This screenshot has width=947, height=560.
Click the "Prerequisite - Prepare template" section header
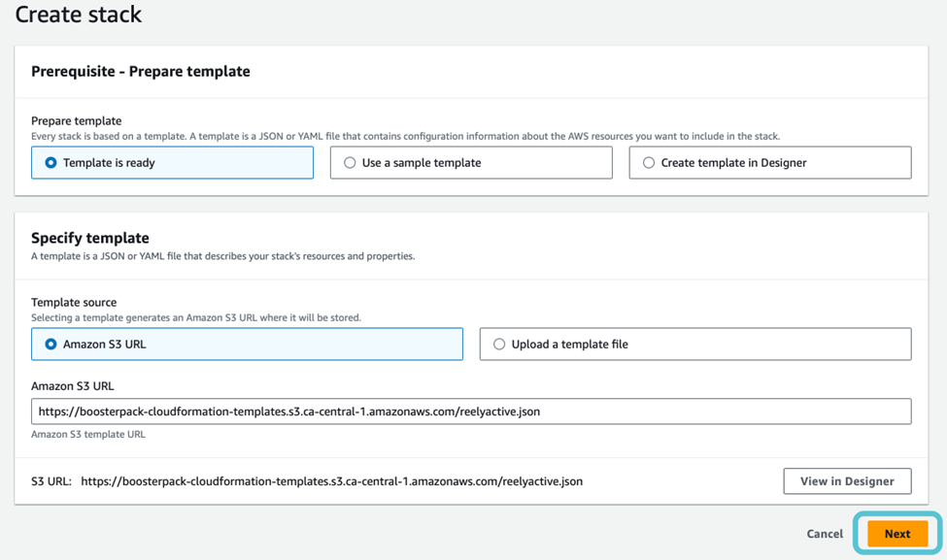(141, 72)
